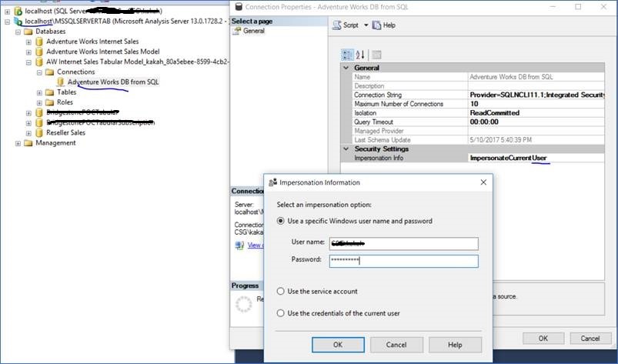Click the Adventure Works DB connection icon
This screenshot has width=618, height=364.
coord(60,82)
